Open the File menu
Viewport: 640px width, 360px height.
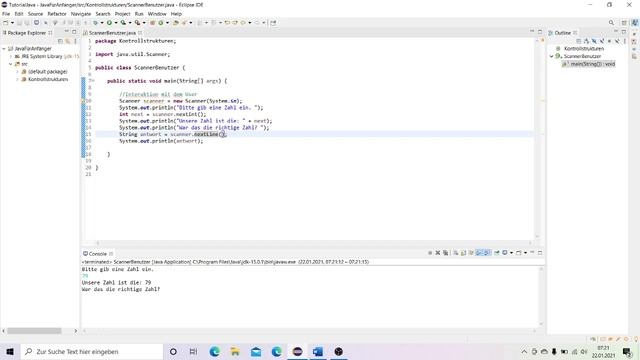point(6,14)
